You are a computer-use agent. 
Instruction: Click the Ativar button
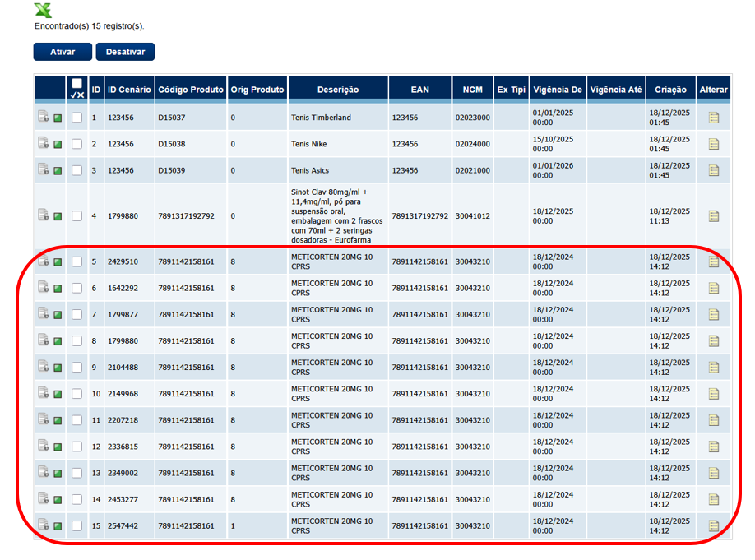pos(63,52)
